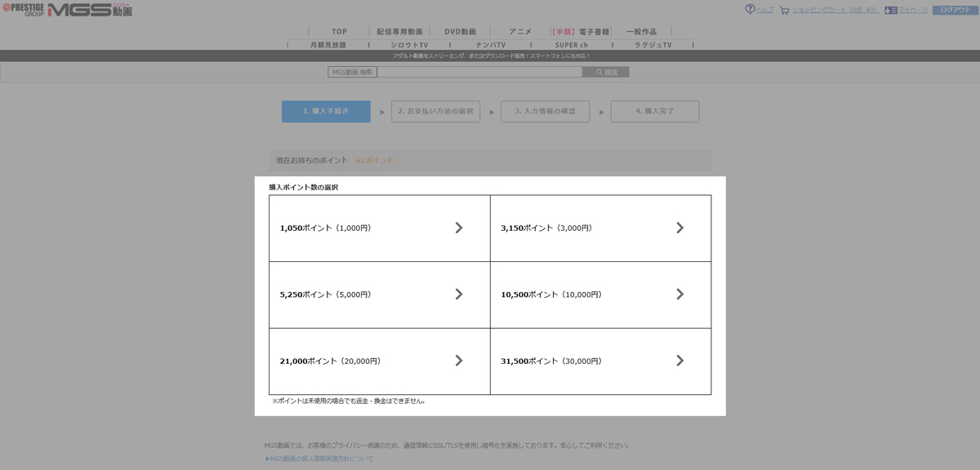This screenshot has width=980, height=470.
Task: Go to the アニメ tab
Action: pos(520,32)
